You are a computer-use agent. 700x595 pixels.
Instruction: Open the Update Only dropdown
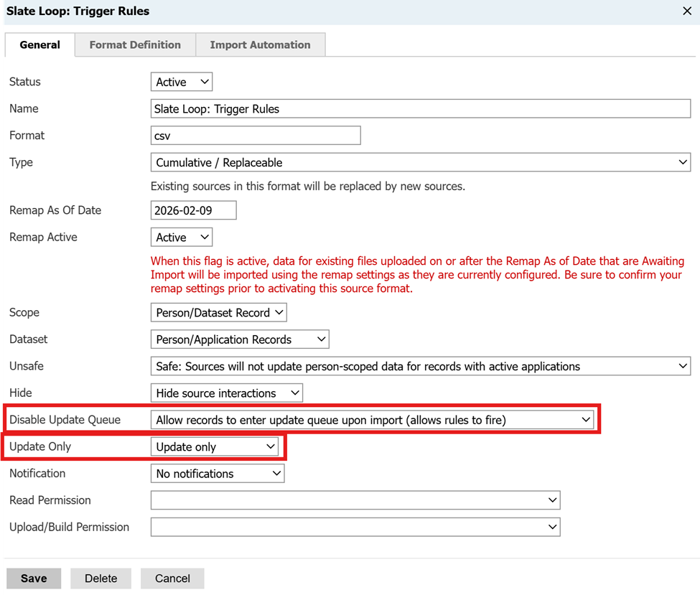pos(215,446)
